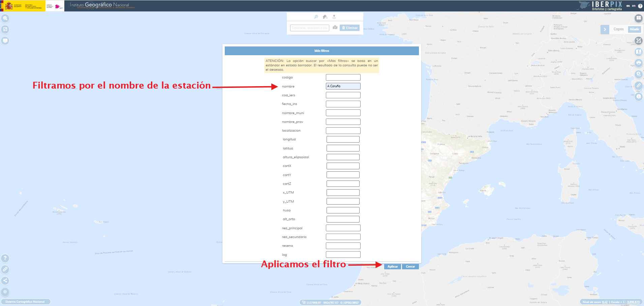Open the map comparison screen icon
Screen dimensions: 644x306
click(5, 41)
